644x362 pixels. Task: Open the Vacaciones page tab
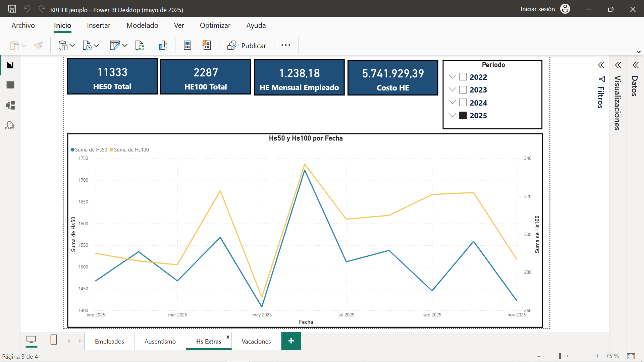[256, 341]
